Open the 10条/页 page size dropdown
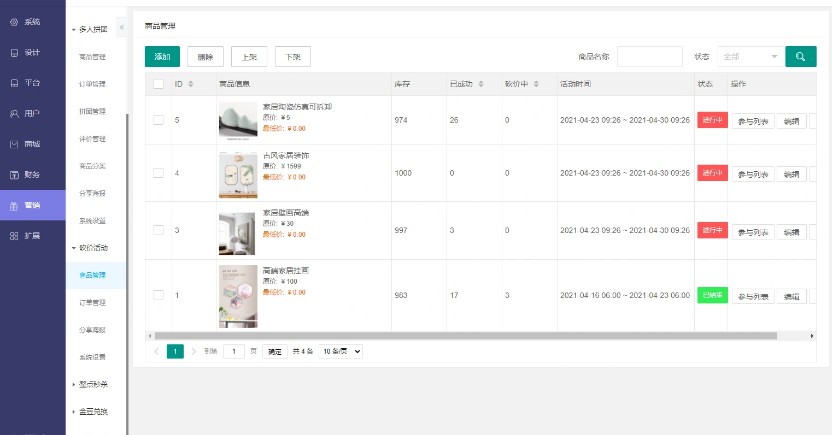The width and height of the screenshot is (832, 435). coord(340,352)
